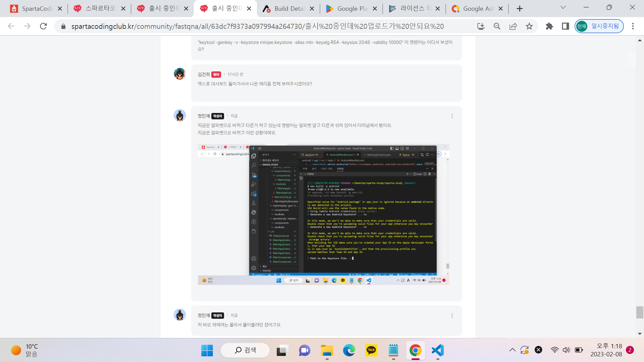Close the SpartaCoding tab
The width and height of the screenshot is (644, 362).
60,9
